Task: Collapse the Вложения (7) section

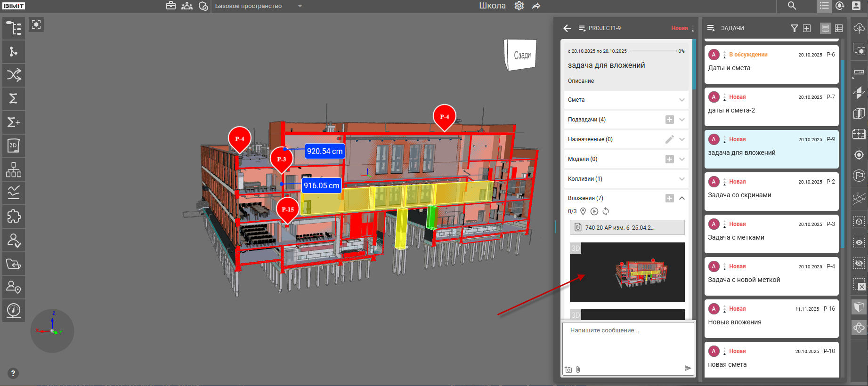Action: click(681, 198)
